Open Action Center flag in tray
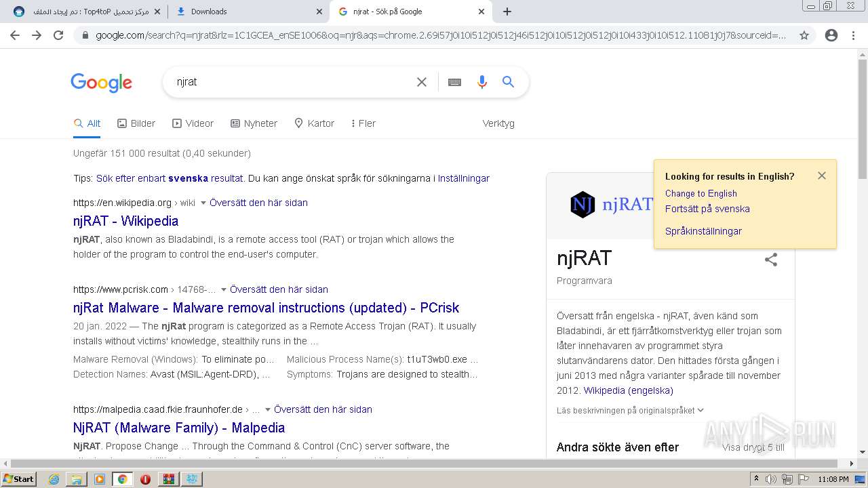Image resolution: width=868 pixels, height=488 pixels. [x=804, y=479]
